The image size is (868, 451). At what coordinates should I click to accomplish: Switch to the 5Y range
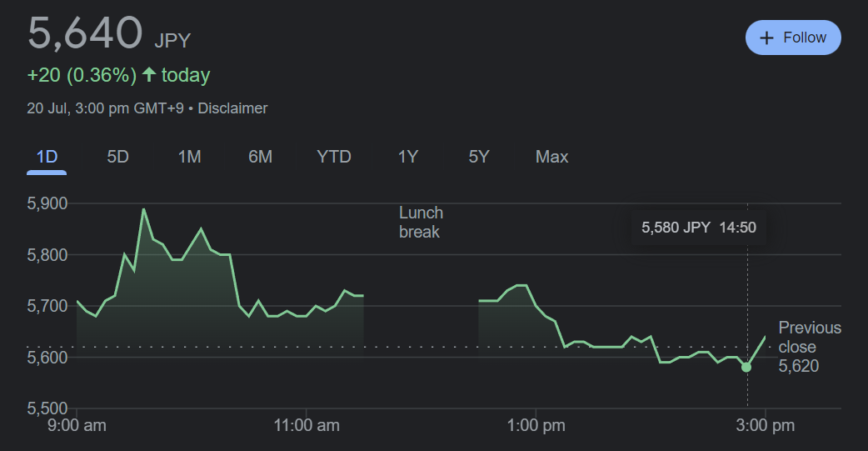coord(478,157)
